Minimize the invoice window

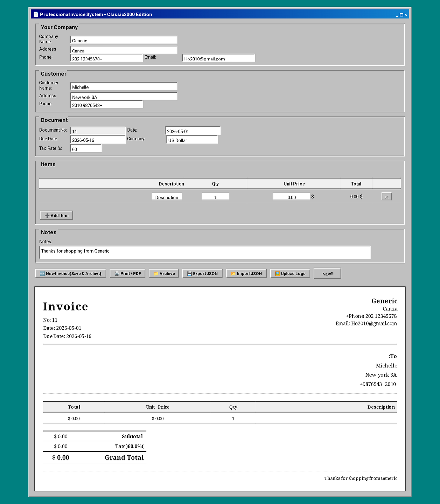coord(397,15)
